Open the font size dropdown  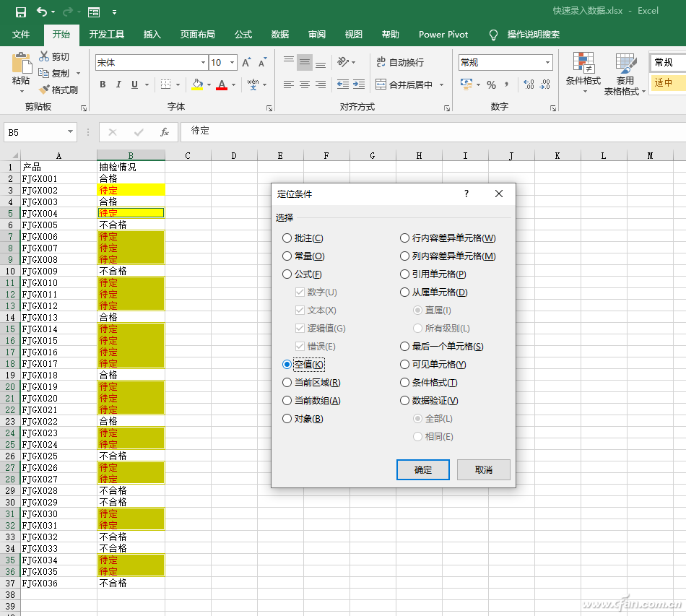[233, 63]
